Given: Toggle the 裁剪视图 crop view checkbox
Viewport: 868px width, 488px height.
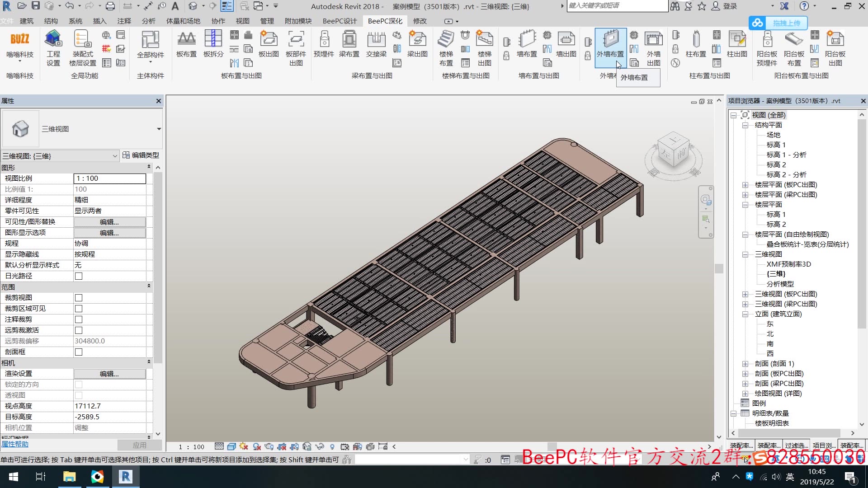Looking at the screenshot, I should pyautogui.click(x=79, y=298).
